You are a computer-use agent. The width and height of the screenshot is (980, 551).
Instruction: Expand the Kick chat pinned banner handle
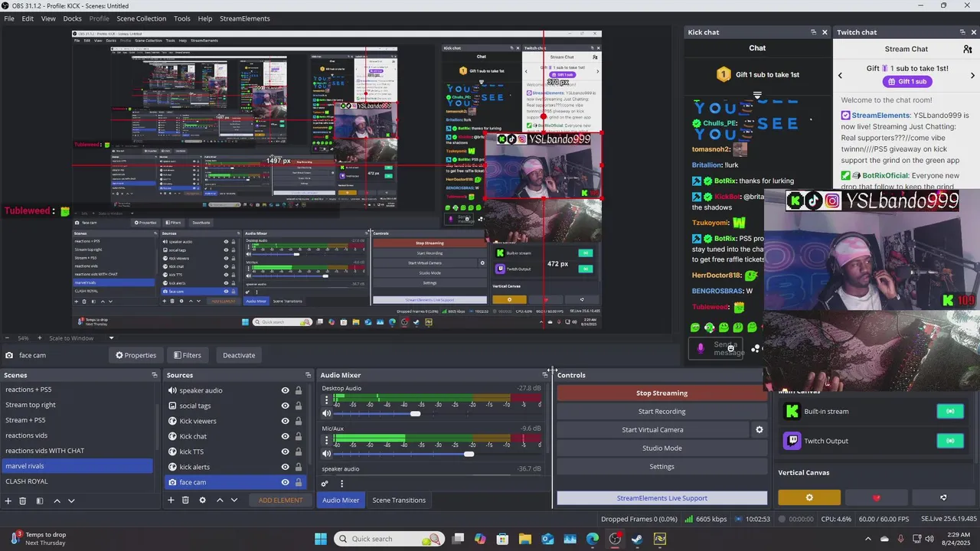point(757,96)
